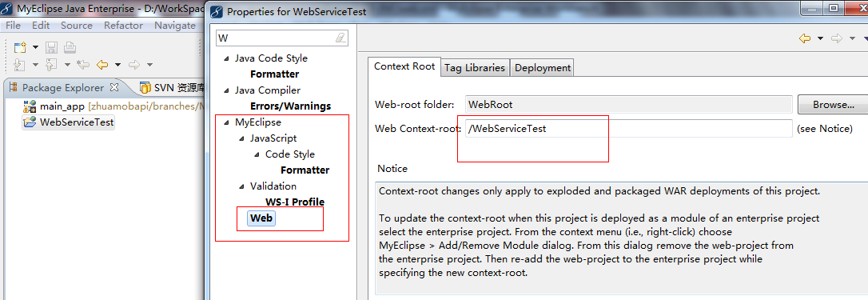Click the Forward arrow in MyEclipse toolbar

coord(134,65)
